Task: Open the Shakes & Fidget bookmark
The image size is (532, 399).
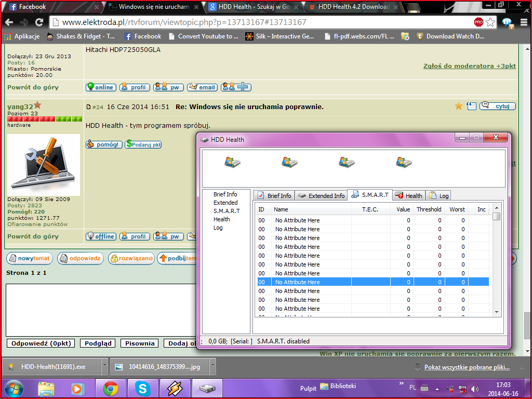Action: click(81, 36)
